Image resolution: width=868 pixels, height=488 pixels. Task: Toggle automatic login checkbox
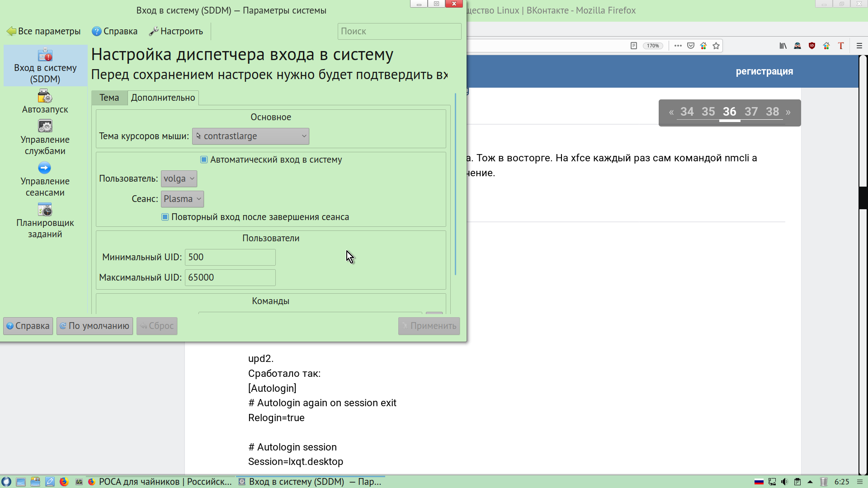[204, 160]
